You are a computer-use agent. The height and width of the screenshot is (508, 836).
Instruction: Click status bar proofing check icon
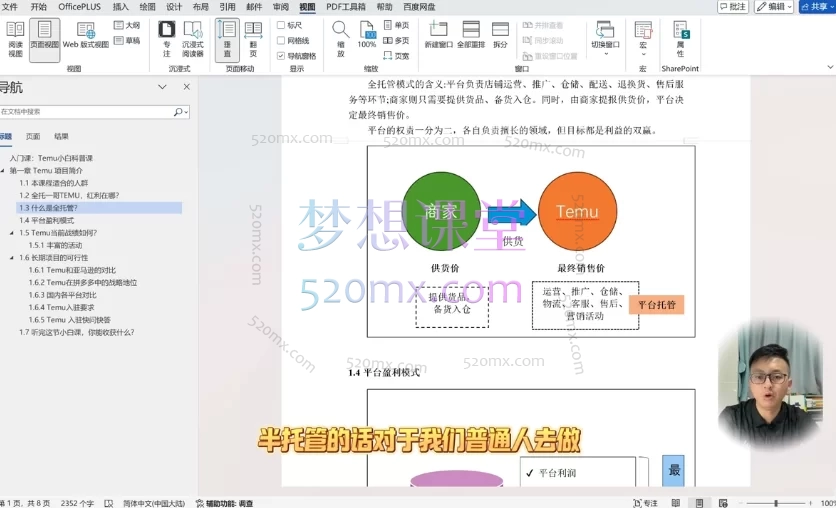[108, 503]
